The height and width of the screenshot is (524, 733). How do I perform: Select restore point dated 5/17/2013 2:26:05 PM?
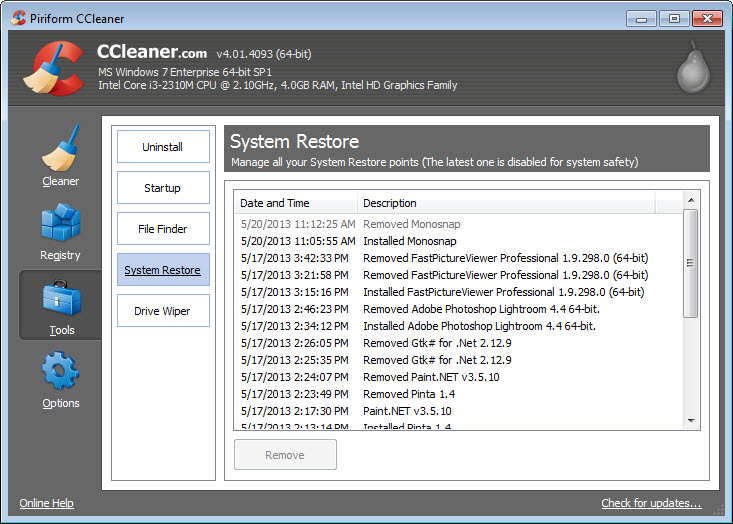click(x=458, y=343)
